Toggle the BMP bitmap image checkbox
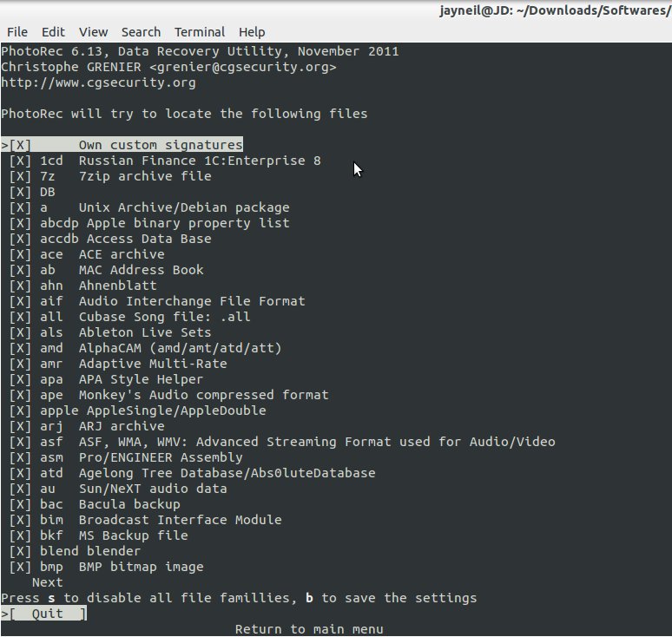Viewport: 672px width, 637px height. pos(21,567)
